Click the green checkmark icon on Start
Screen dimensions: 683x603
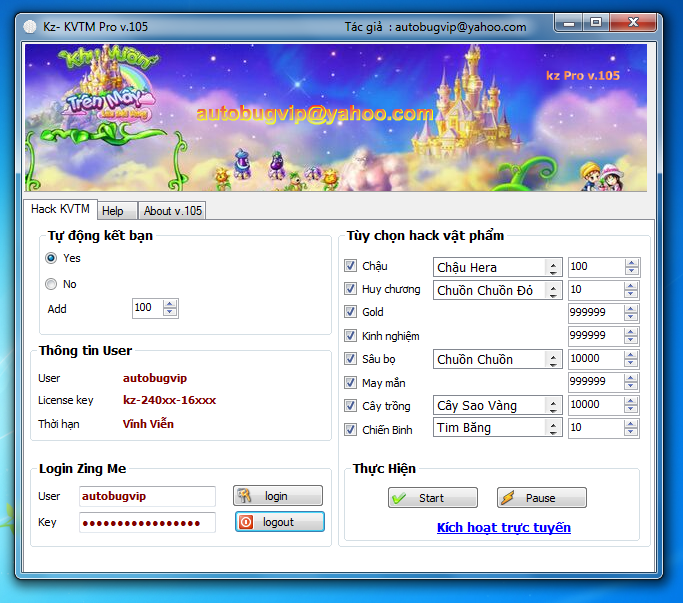tap(399, 498)
